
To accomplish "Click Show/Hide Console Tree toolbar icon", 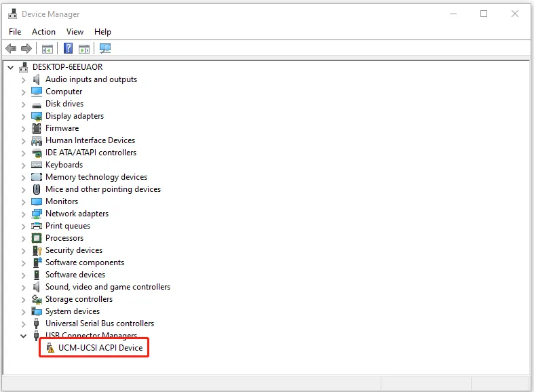I will pos(47,49).
